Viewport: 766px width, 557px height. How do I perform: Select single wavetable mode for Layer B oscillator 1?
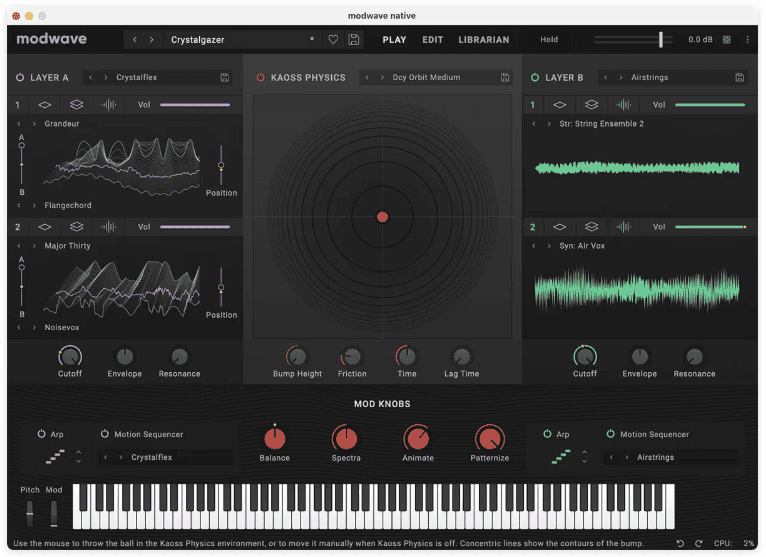pyautogui.click(x=560, y=105)
